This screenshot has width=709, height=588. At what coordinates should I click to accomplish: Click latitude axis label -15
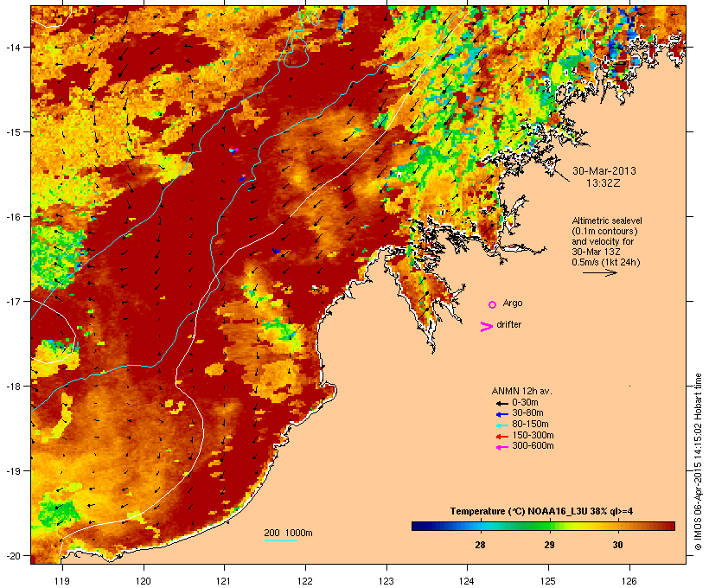coord(12,132)
